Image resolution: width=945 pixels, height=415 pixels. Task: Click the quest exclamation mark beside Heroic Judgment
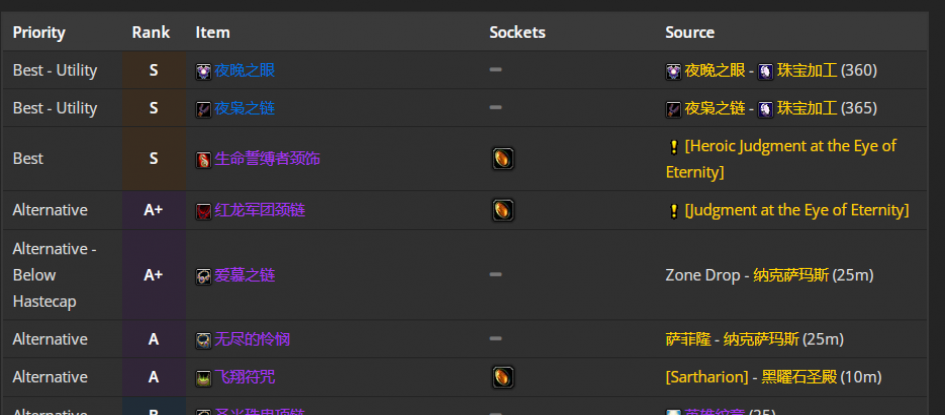674,146
